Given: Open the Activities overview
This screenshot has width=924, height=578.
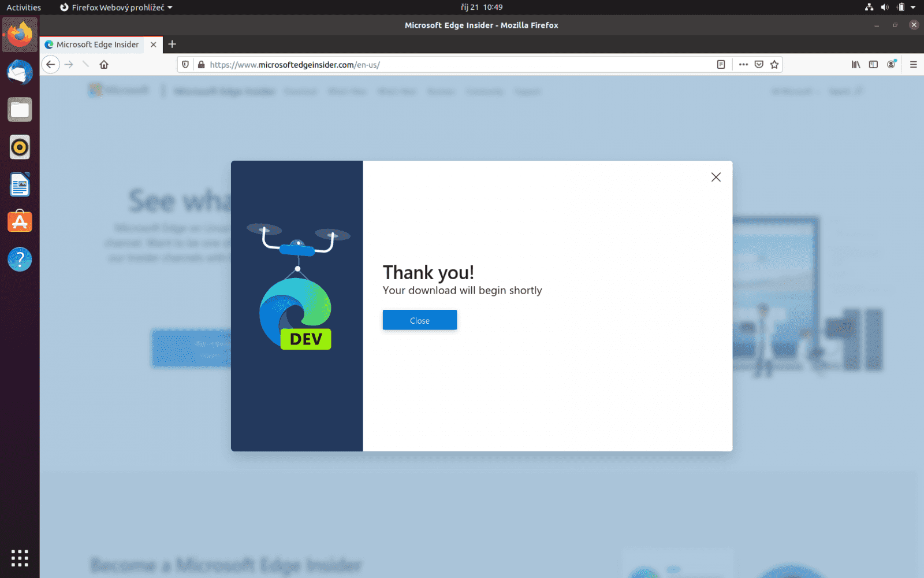Looking at the screenshot, I should [x=24, y=8].
